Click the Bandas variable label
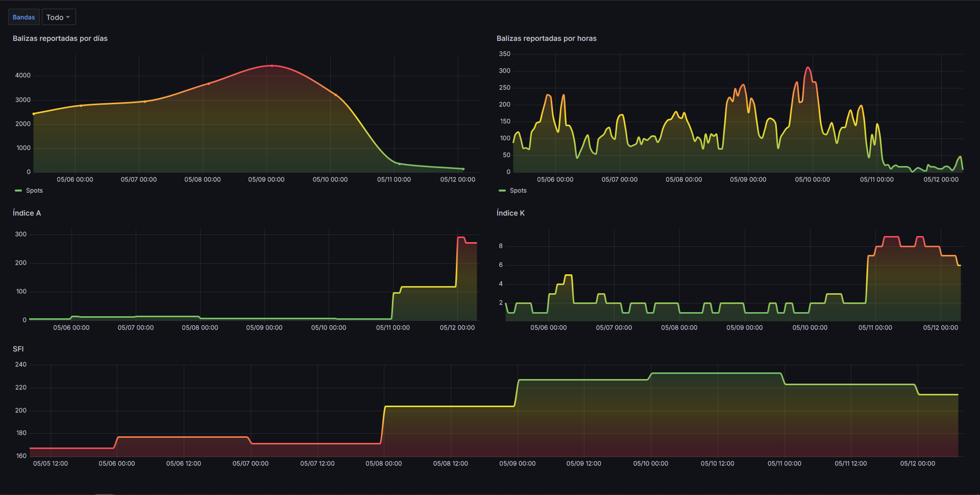Viewport: 980px width, 495px height. 24,17
